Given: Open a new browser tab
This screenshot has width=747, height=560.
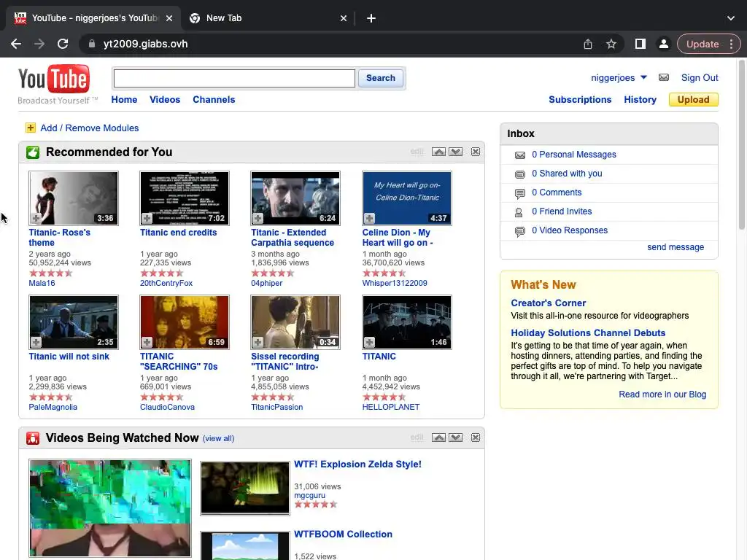Looking at the screenshot, I should [x=371, y=18].
